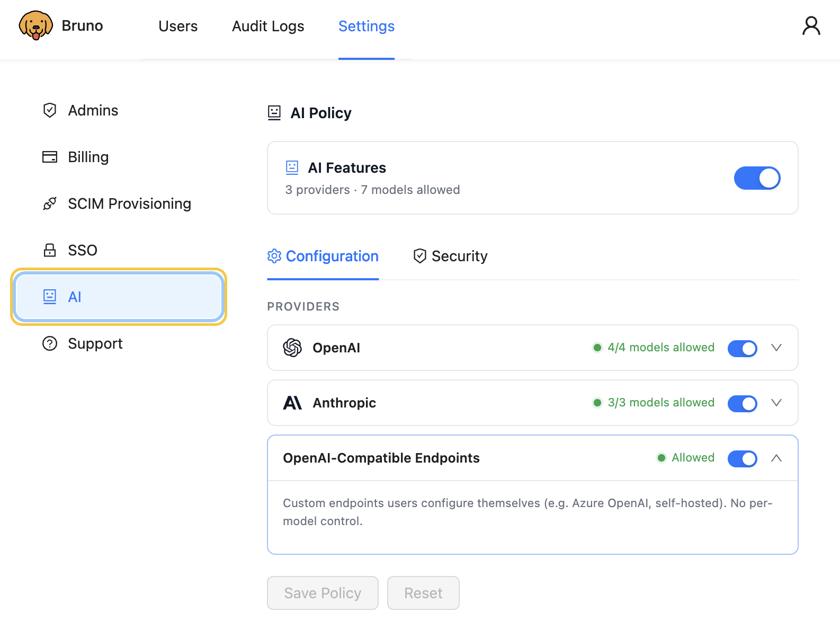This screenshot has width=840, height=638.
Task: Disable the AI Features master toggle
Action: pos(757,178)
